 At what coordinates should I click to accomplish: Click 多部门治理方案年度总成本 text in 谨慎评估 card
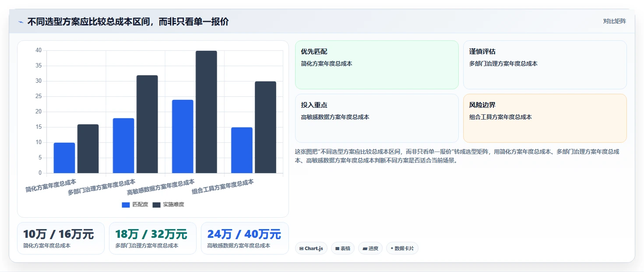pyautogui.click(x=503, y=64)
